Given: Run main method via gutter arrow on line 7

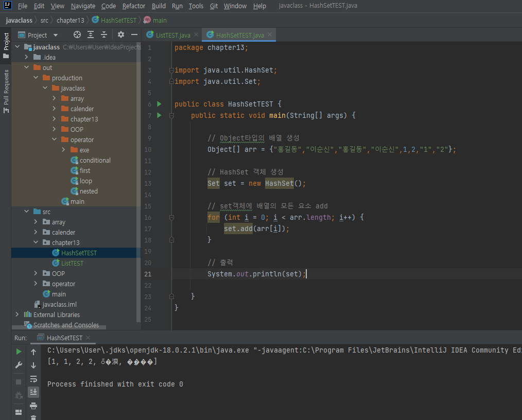Looking at the screenshot, I should [x=159, y=115].
